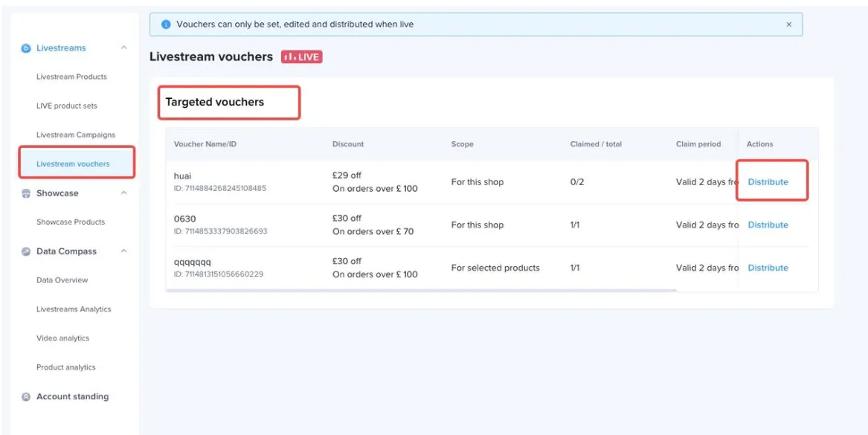The width and height of the screenshot is (868, 435).
Task: Click the Claim period column header
Action: tap(698, 144)
